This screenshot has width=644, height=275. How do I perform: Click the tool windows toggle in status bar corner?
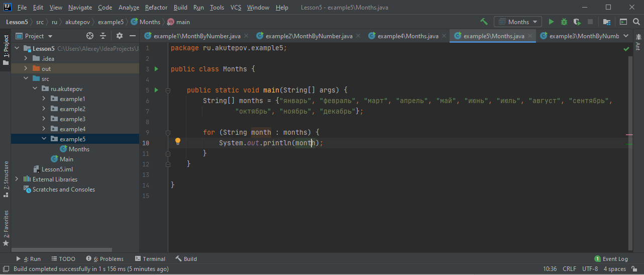point(6,269)
